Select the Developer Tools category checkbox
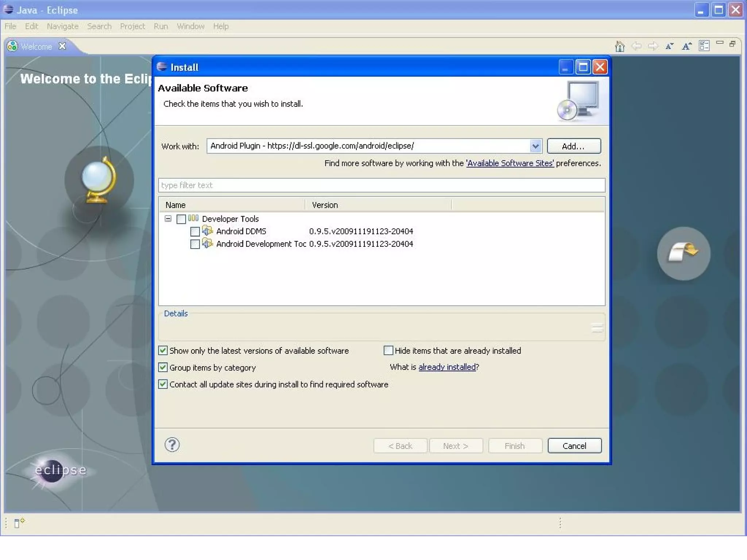 pyautogui.click(x=181, y=219)
